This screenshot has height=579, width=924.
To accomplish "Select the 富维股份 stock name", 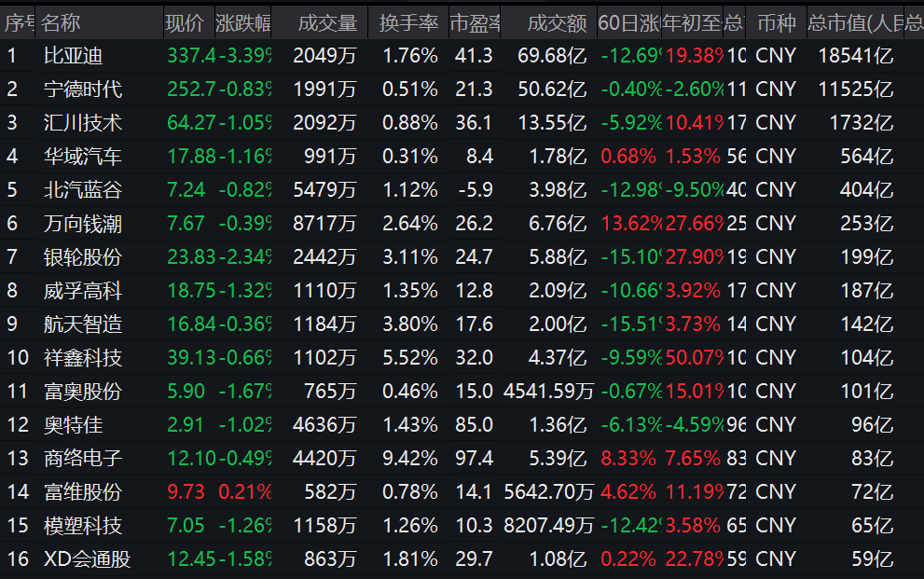I will coord(83,492).
